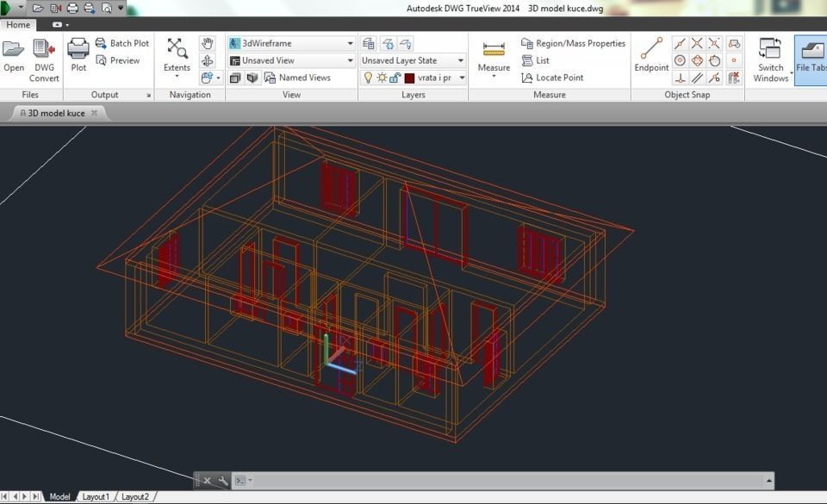Activate the Orbit navigation tool
Viewport: 827px width, 504px height.
tap(208, 60)
